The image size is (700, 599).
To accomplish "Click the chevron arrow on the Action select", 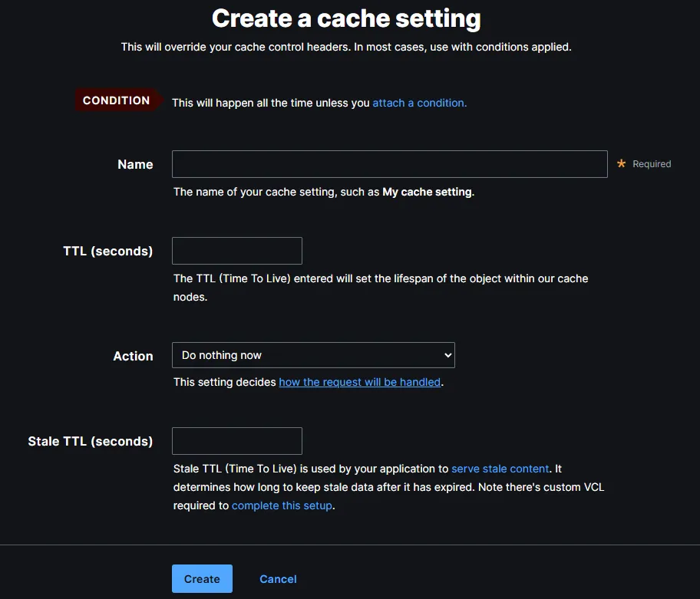I will click(448, 355).
